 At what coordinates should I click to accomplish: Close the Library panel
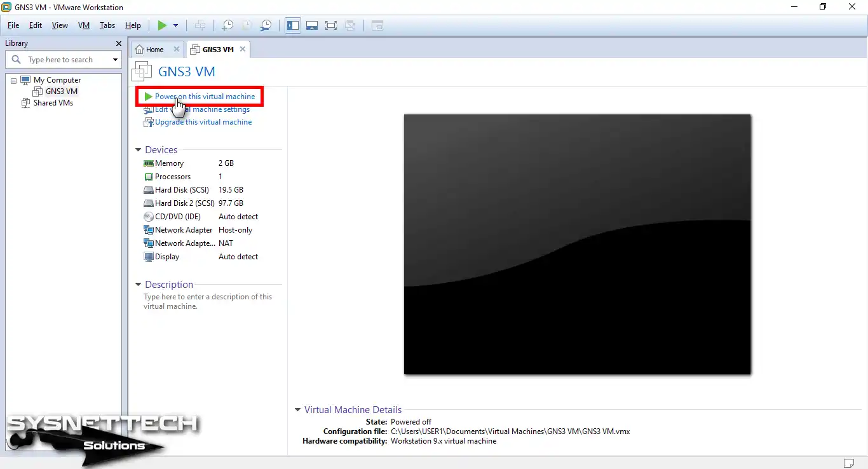point(119,43)
